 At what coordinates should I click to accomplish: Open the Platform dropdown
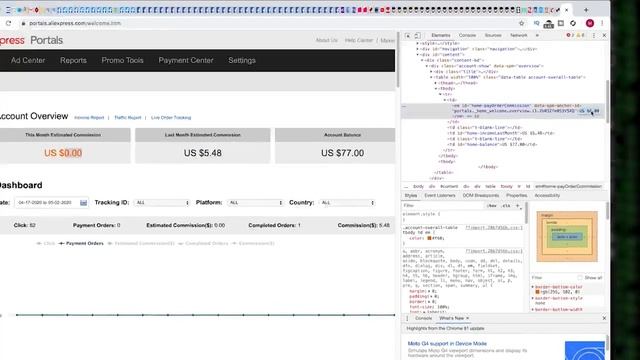(255, 202)
